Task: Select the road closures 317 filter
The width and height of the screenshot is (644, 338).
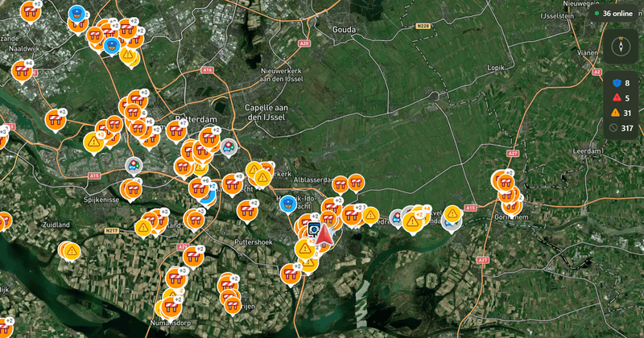Action: pyautogui.click(x=621, y=128)
